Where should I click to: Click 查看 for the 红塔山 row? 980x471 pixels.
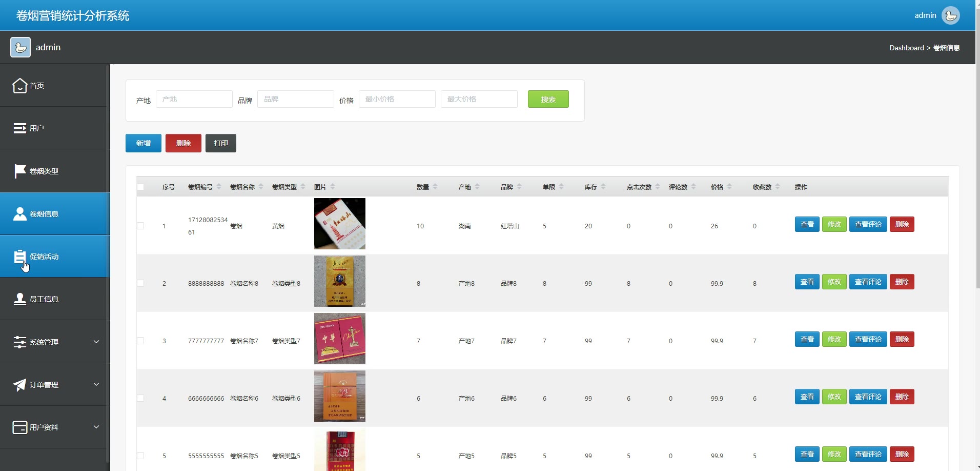[x=807, y=224]
